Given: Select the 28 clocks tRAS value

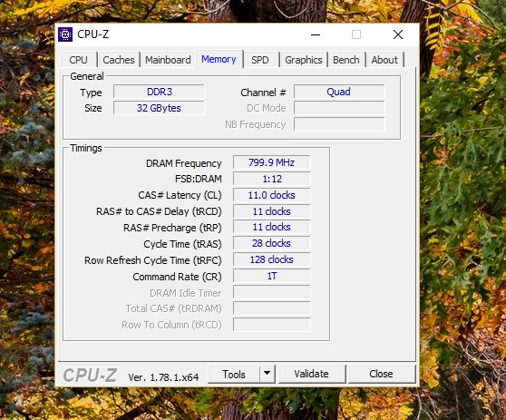Looking at the screenshot, I should click(272, 243).
